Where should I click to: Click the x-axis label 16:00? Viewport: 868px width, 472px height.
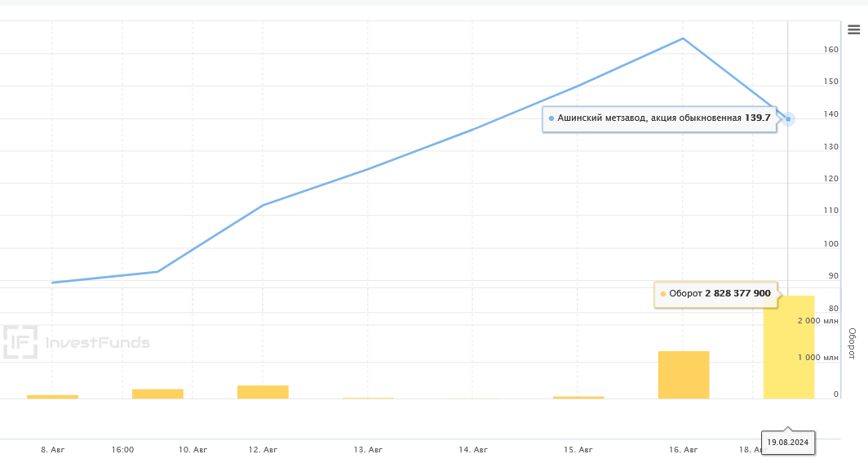pos(122,450)
